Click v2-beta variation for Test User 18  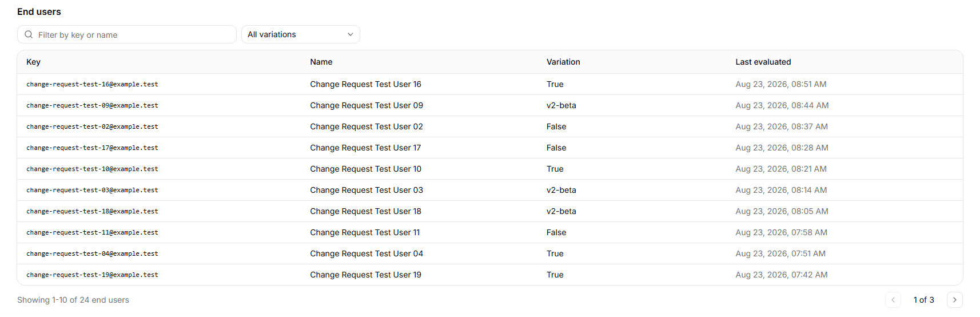pyautogui.click(x=561, y=211)
